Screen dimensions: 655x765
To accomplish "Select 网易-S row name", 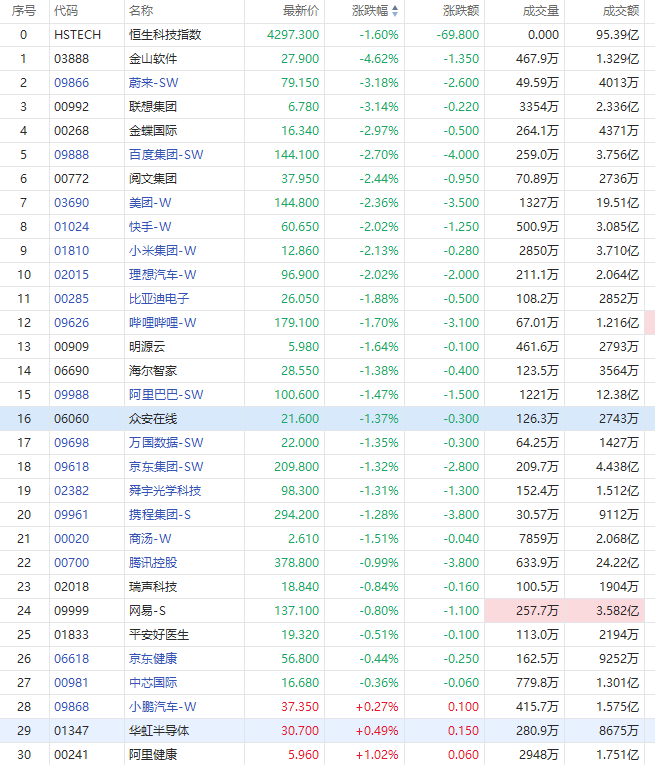I will (147, 610).
